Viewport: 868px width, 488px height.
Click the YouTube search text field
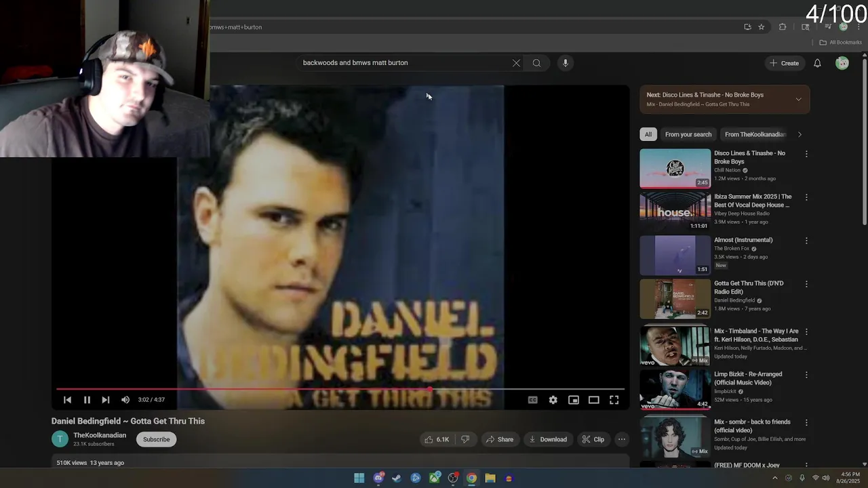click(x=403, y=63)
